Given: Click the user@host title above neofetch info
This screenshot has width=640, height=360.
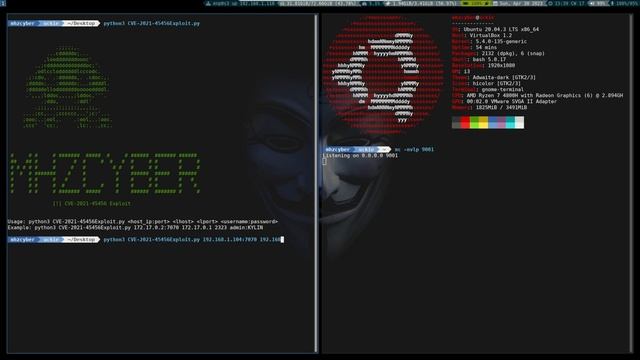Looking at the screenshot, I should (x=473, y=18).
